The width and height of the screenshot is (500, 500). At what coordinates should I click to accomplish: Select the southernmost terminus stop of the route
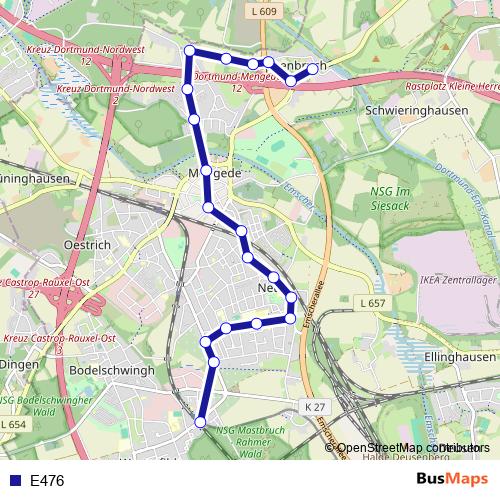tap(200, 422)
